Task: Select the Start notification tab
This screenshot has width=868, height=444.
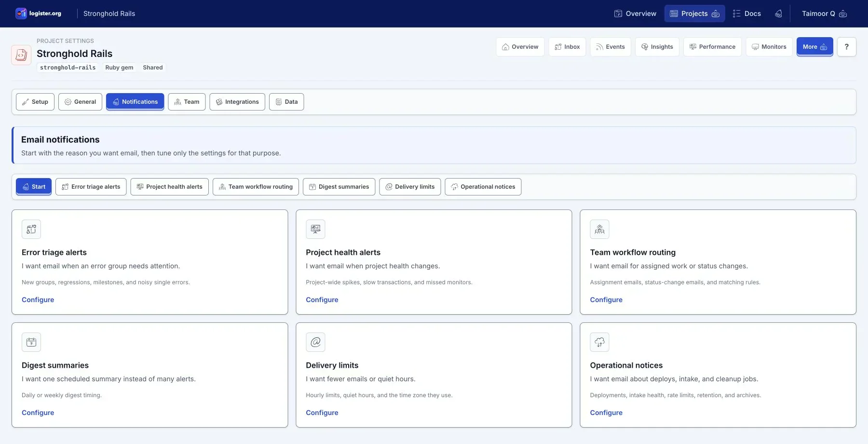Action: pyautogui.click(x=34, y=187)
